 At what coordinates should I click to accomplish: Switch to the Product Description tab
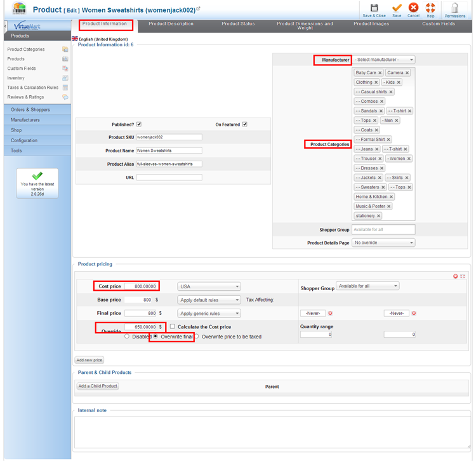coord(171,24)
